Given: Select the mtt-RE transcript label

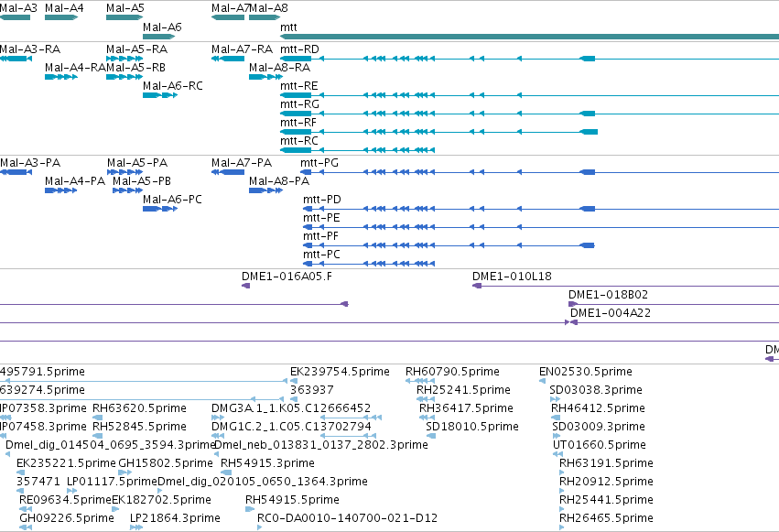Looking at the screenshot, I should [x=299, y=86].
